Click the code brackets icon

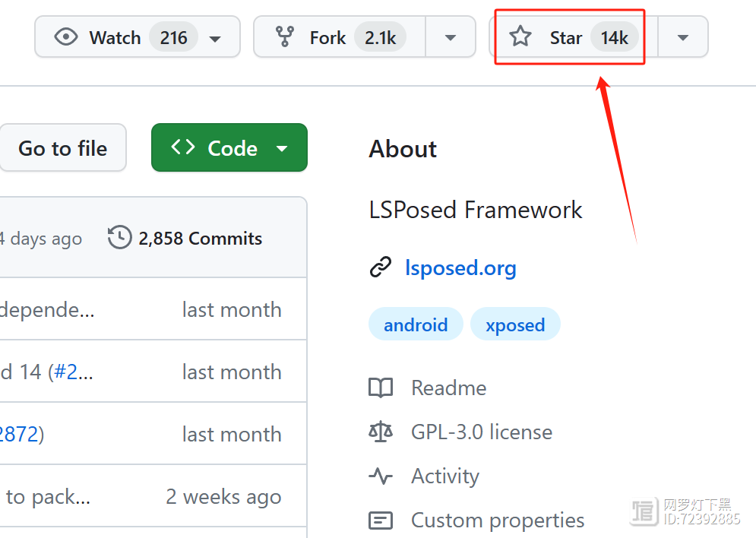(183, 147)
